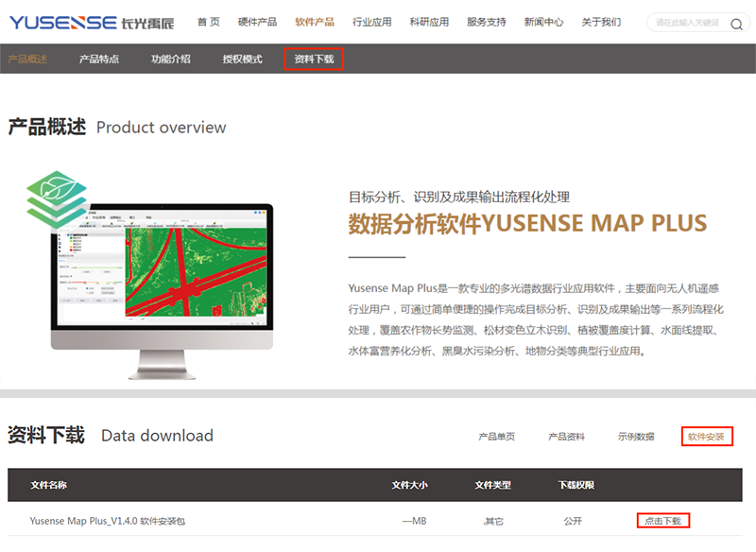This screenshot has height=552, width=756.
Task: Click the search magnifier icon
Action: pyautogui.click(x=736, y=24)
